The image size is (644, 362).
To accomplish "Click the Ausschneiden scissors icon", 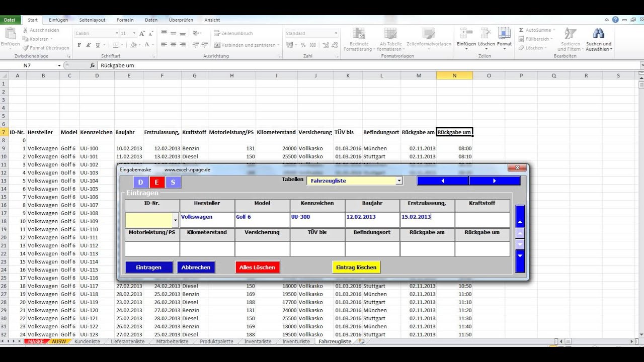I will tap(26, 30).
